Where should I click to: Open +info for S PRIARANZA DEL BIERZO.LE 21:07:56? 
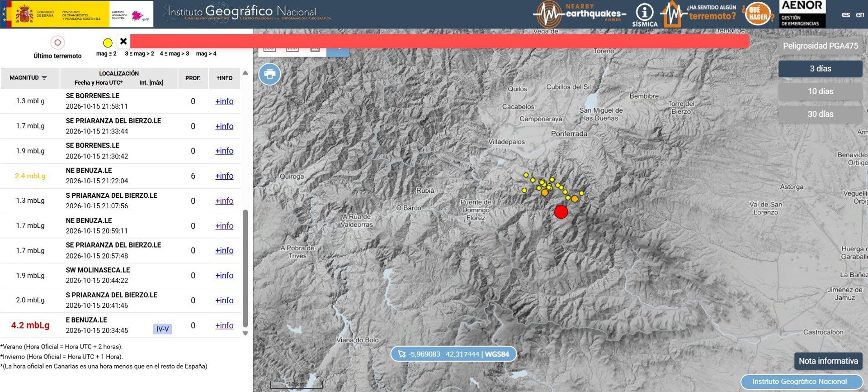(x=224, y=201)
